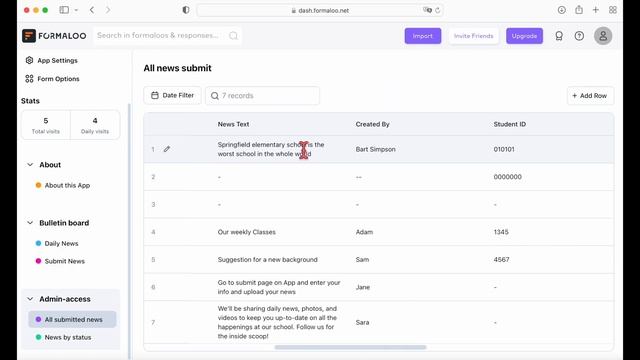This screenshot has width=640, height=360.
Task: Toggle Safari sidebar icon
Action: [x=64, y=10]
